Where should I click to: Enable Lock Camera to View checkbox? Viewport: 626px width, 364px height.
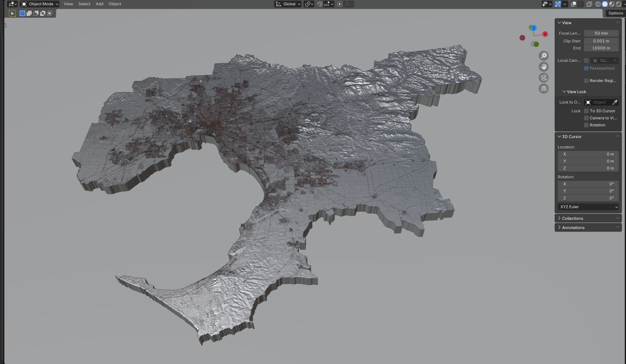coord(586,118)
